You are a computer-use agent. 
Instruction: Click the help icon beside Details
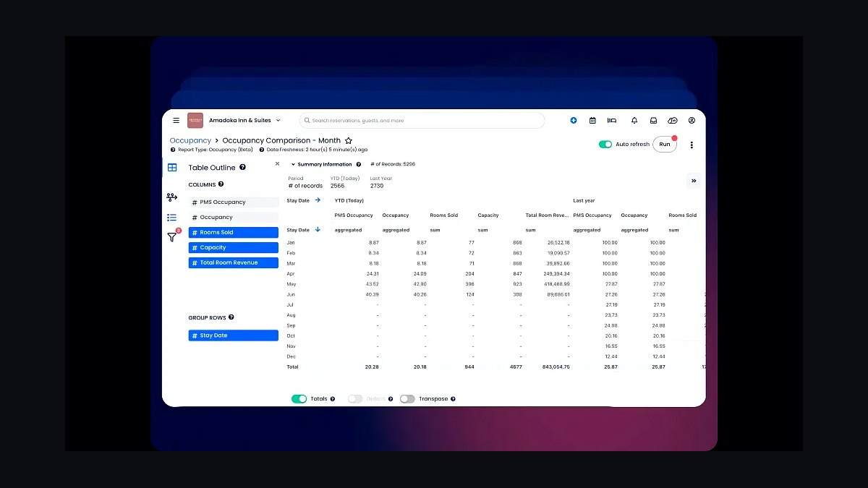(x=391, y=399)
